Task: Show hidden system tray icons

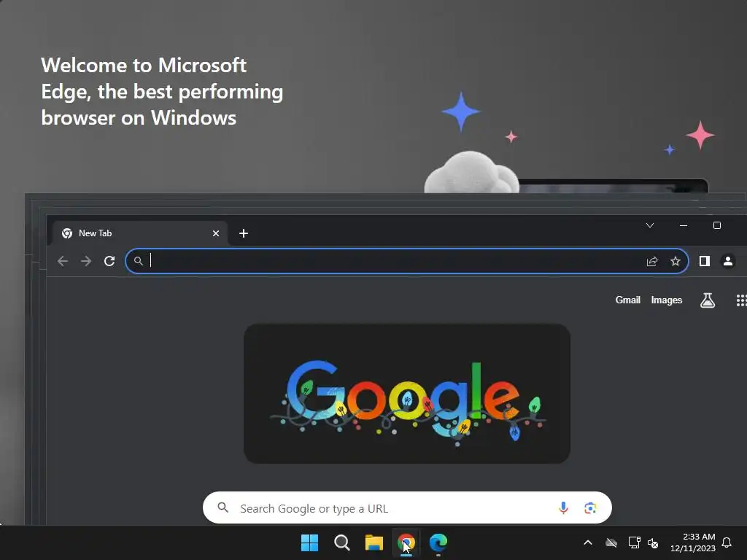Action: point(588,542)
